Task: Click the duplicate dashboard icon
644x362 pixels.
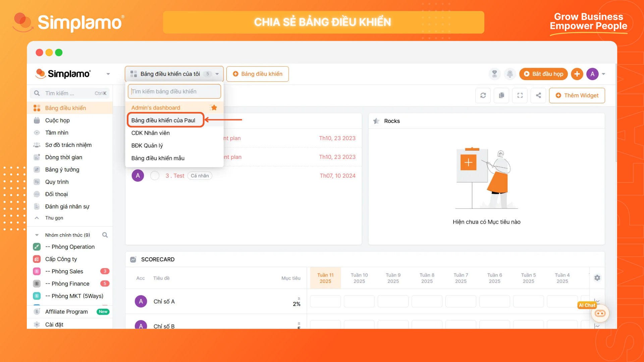Action: (501, 96)
